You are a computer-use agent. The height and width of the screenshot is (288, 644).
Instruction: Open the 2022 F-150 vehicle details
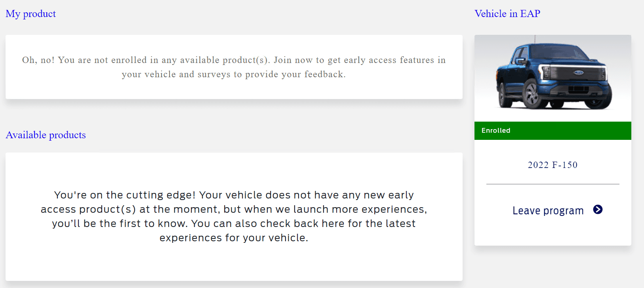click(552, 165)
